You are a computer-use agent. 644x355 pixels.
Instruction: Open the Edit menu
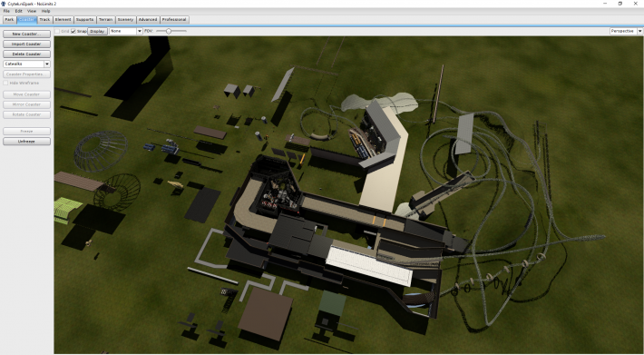(18, 11)
